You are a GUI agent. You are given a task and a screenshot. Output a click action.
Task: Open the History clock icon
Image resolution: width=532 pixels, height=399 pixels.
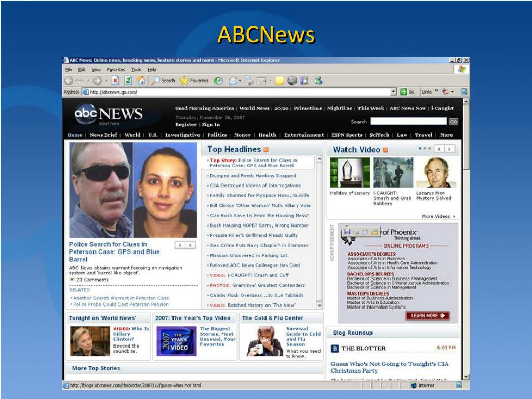tap(218, 81)
